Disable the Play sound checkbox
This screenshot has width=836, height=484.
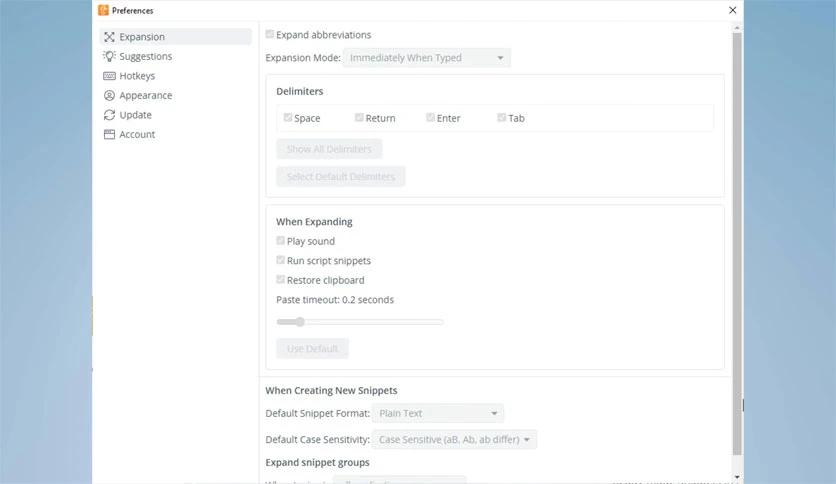point(281,241)
